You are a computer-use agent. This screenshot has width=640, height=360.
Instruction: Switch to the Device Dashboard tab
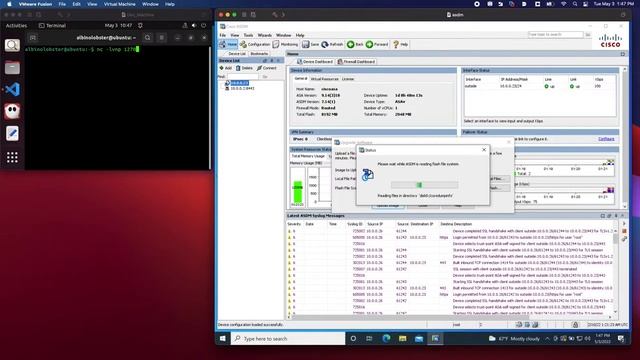point(315,62)
